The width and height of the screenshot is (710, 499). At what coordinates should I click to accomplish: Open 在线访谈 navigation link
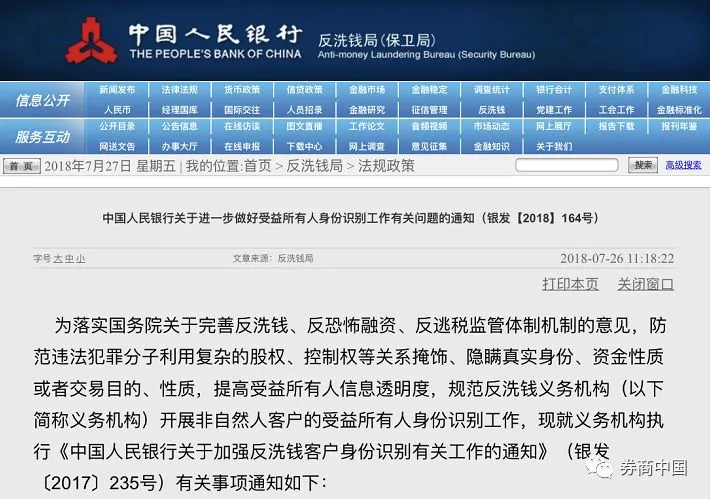click(242, 126)
